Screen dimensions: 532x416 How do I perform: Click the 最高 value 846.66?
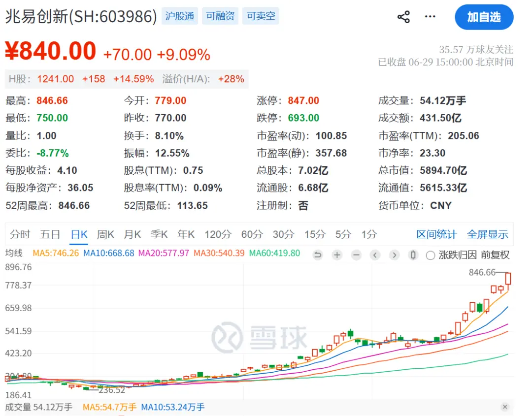click(52, 101)
